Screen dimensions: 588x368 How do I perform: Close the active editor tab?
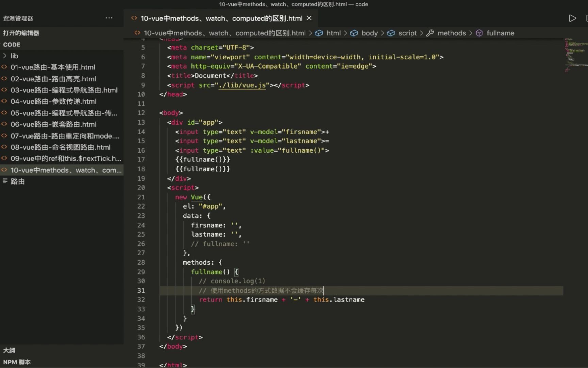click(x=309, y=18)
